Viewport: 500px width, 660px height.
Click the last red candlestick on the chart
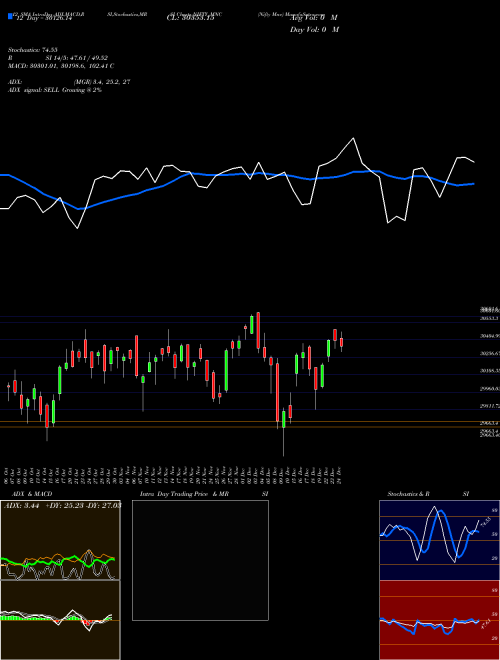[341, 342]
